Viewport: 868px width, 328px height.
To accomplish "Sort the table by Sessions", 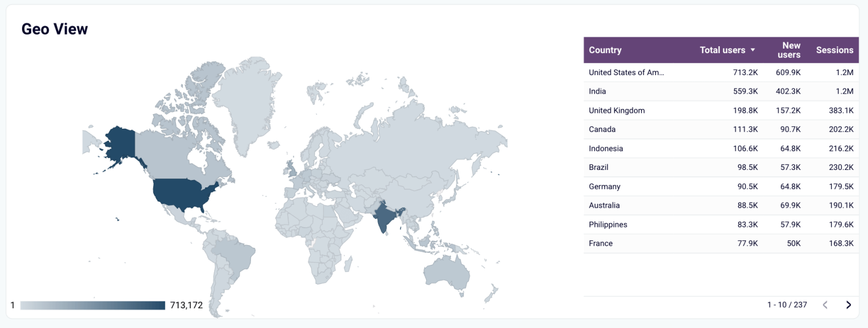I will [835, 50].
